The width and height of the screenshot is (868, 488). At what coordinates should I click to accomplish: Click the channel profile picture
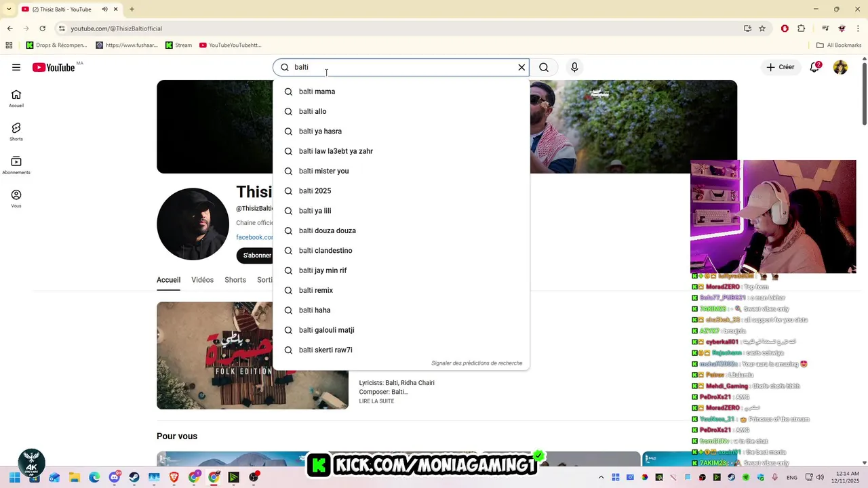click(x=193, y=224)
